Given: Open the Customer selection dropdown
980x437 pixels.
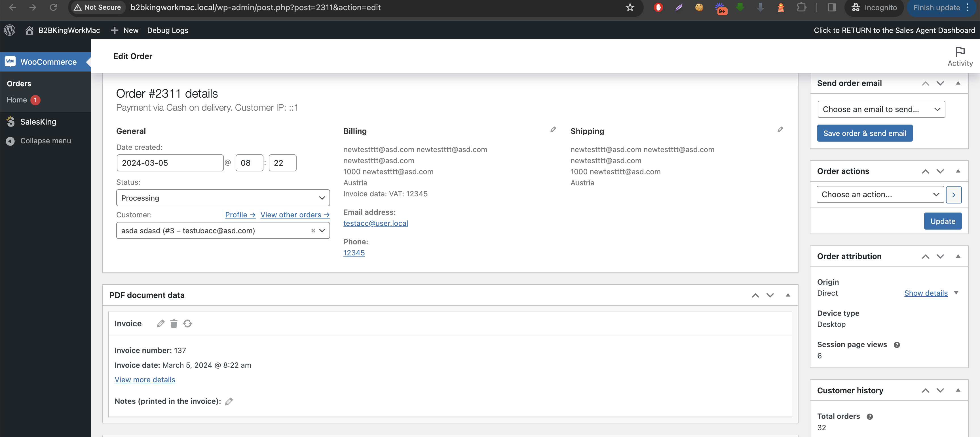Looking at the screenshot, I should click(x=223, y=231).
